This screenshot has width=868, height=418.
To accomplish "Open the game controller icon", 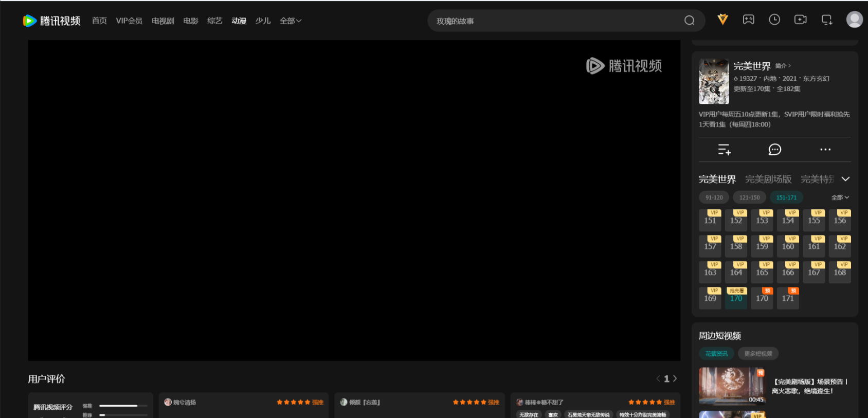I will [x=748, y=20].
